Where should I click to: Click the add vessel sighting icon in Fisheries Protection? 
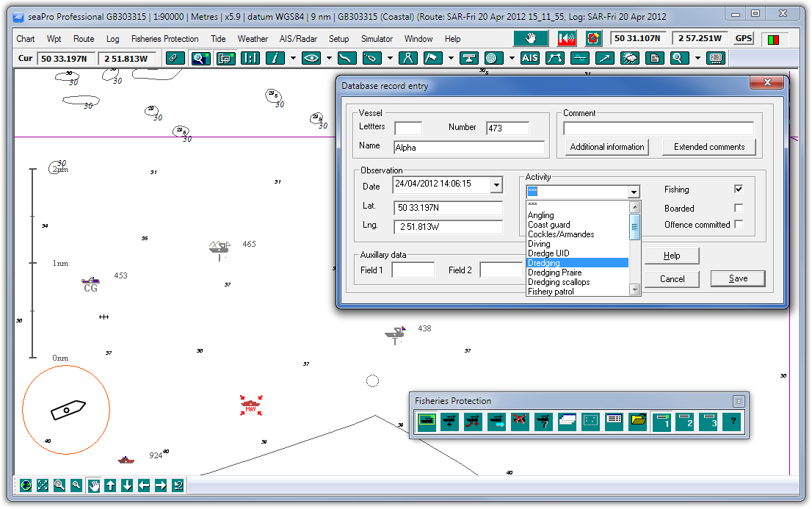pyautogui.click(x=449, y=422)
